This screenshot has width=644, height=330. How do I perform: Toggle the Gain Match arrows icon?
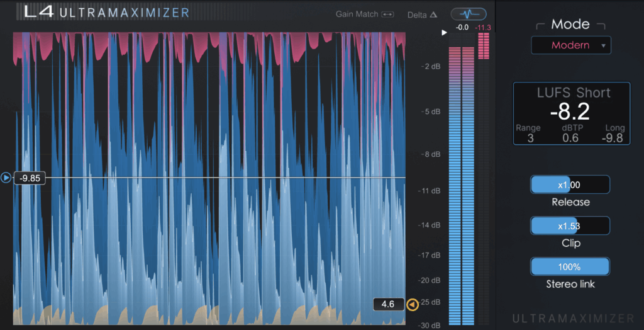tap(387, 14)
